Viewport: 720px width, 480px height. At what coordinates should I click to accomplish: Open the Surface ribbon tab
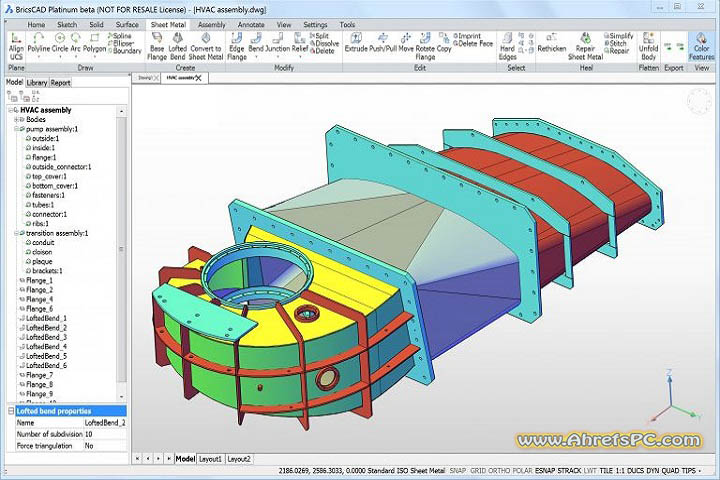click(x=127, y=24)
